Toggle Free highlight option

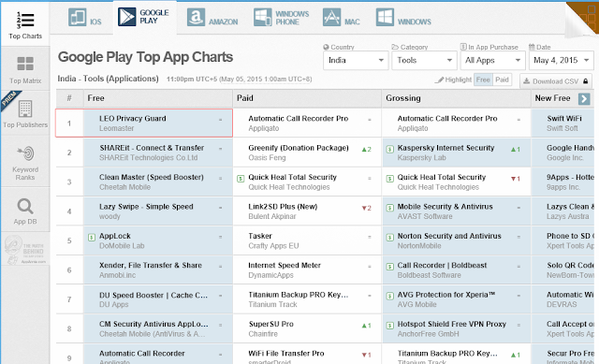(483, 80)
